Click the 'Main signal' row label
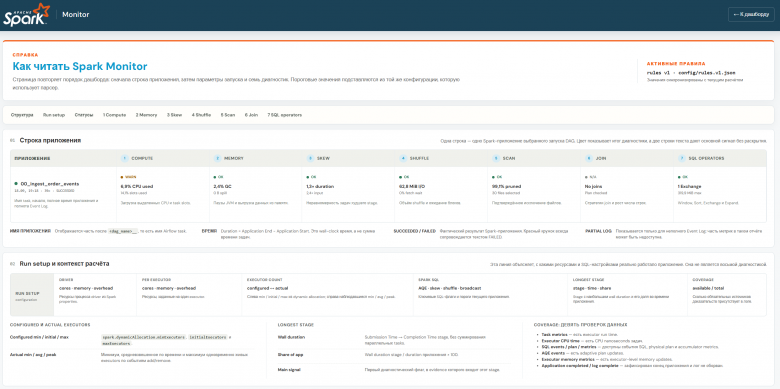The image size is (780, 389). coord(290,370)
